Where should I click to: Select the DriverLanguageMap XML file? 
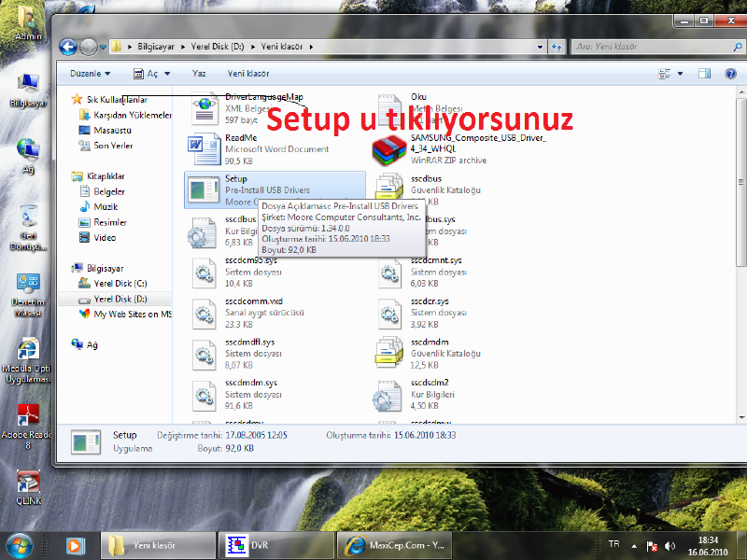(x=204, y=109)
